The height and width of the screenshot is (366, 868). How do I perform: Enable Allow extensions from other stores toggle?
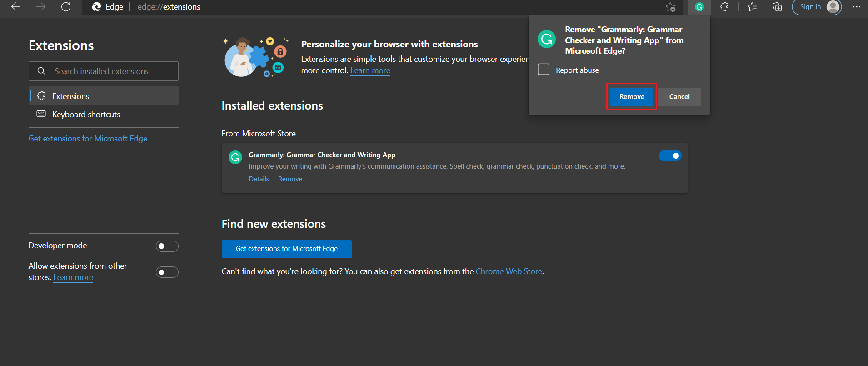click(167, 272)
